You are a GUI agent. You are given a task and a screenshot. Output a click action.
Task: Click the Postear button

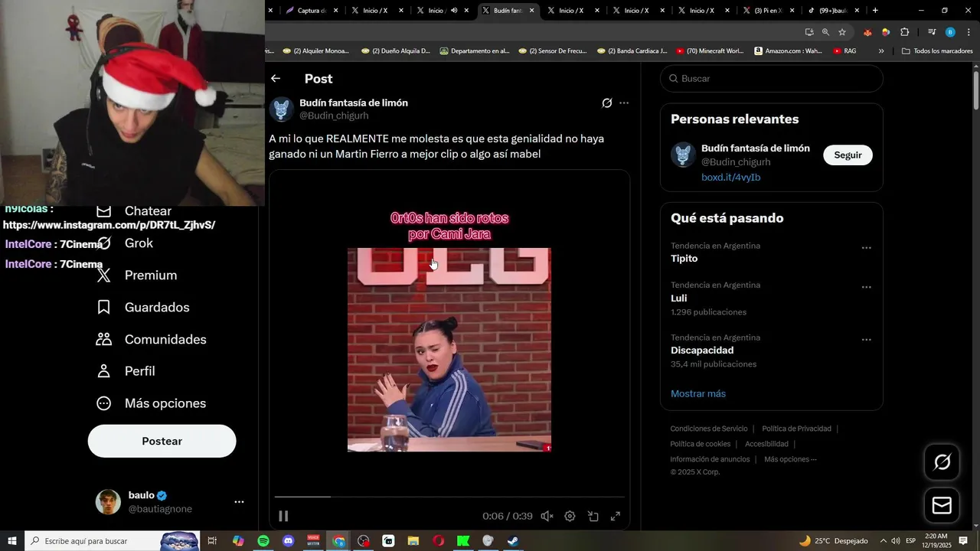pyautogui.click(x=162, y=442)
